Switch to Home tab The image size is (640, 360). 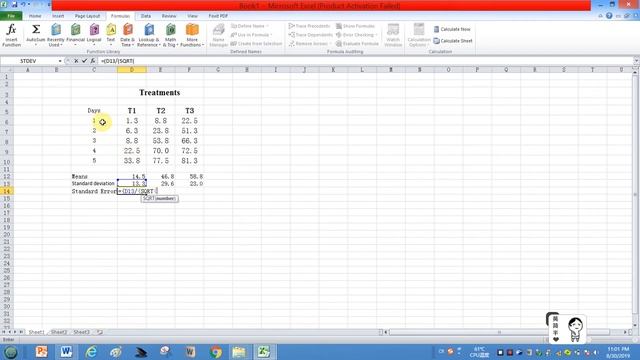click(x=35, y=16)
